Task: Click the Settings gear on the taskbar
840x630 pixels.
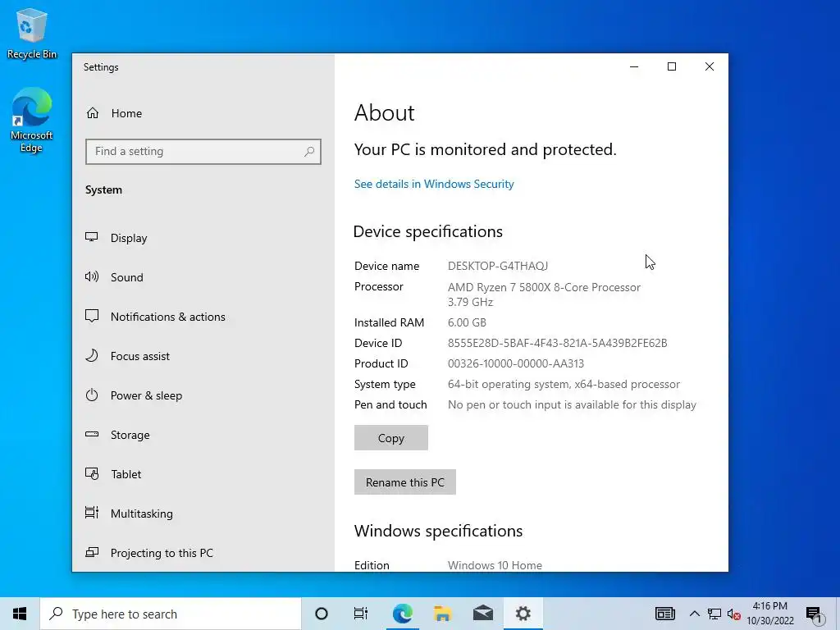Action: point(523,614)
